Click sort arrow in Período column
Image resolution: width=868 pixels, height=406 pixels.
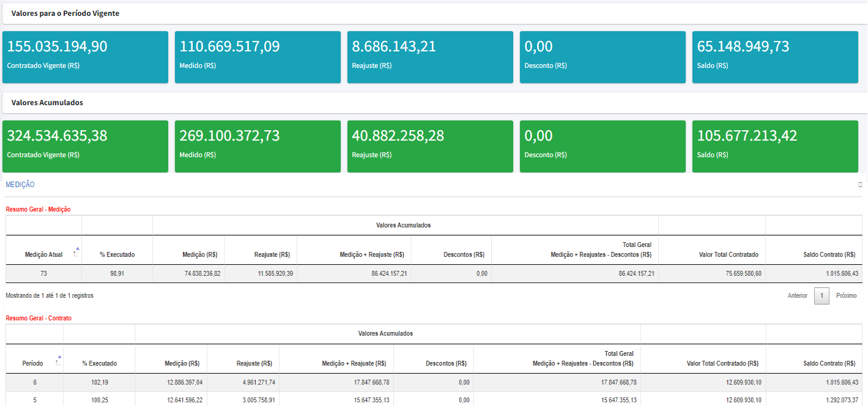[x=57, y=361]
